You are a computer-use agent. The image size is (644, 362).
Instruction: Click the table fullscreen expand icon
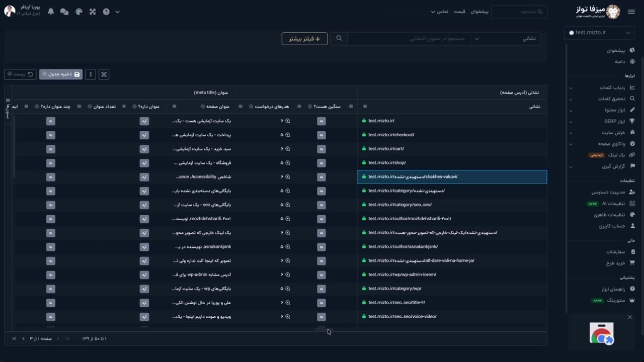click(x=104, y=74)
